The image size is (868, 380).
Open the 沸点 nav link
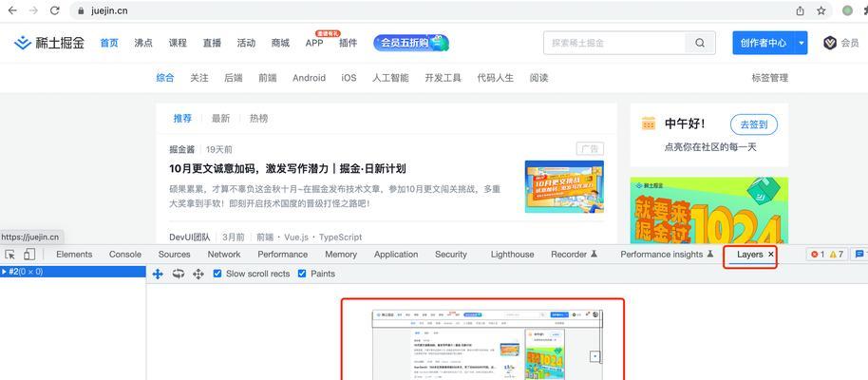[x=143, y=43]
